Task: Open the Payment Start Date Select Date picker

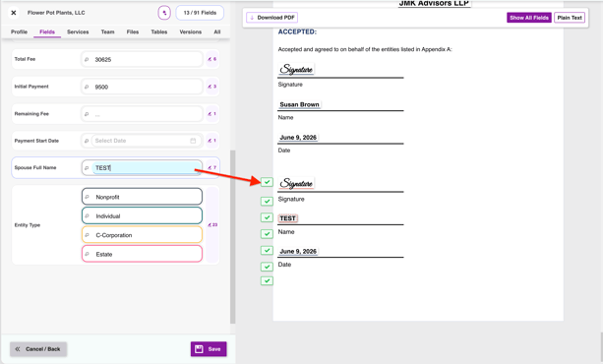Action: click(146, 141)
